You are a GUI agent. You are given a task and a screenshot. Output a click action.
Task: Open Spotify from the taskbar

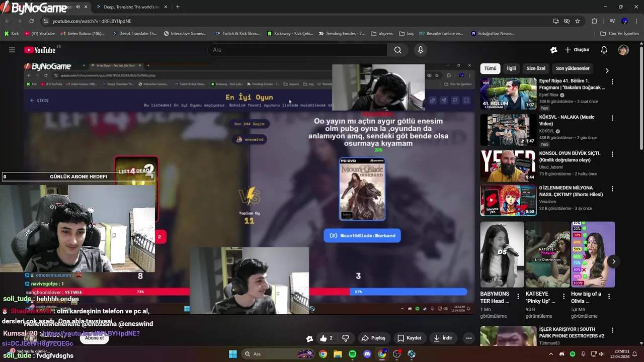click(352, 354)
